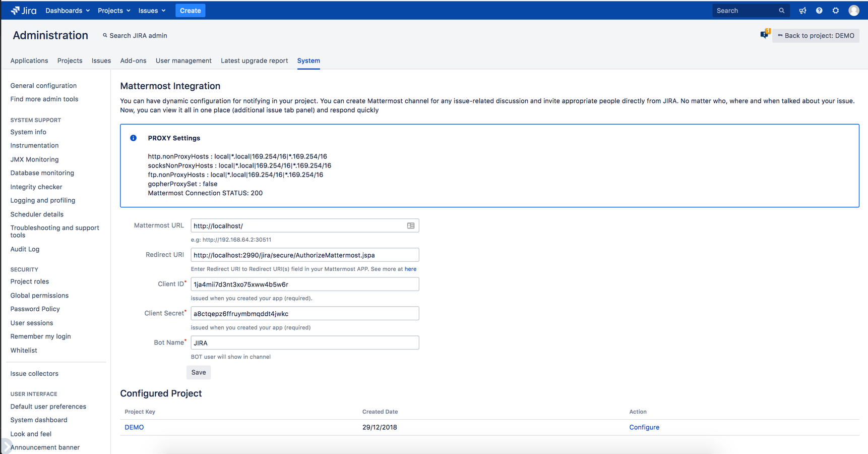This screenshot has height=454, width=868.
Task: Select the System tab
Action: point(308,61)
